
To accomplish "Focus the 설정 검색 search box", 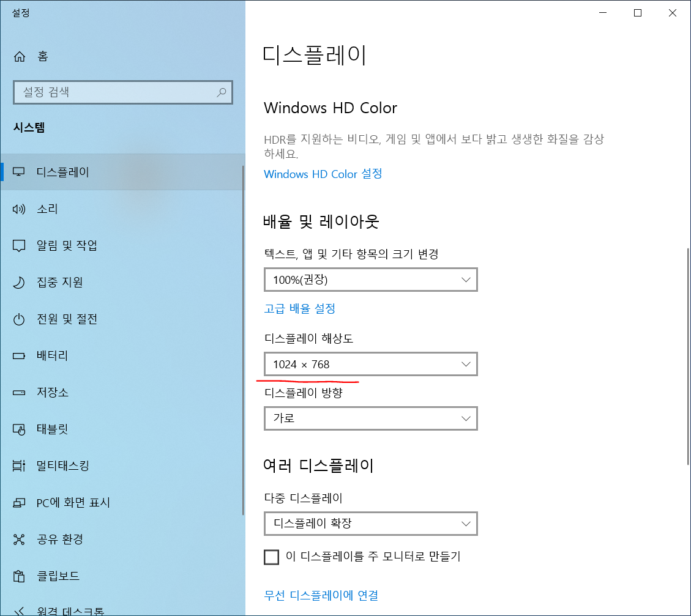I will (123, 92).
